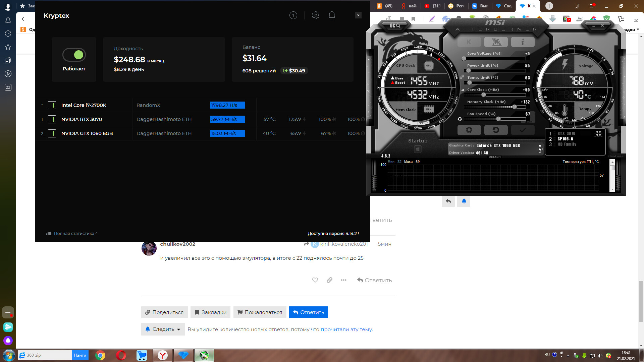
Task: Click Afterburner apply checkmark button
Action: coord(523,130)
